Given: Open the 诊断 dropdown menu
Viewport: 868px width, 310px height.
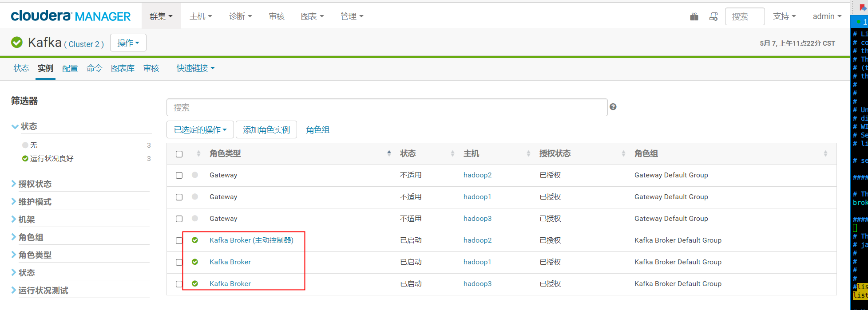Looking at the screenshot, I should click(241, 16).
